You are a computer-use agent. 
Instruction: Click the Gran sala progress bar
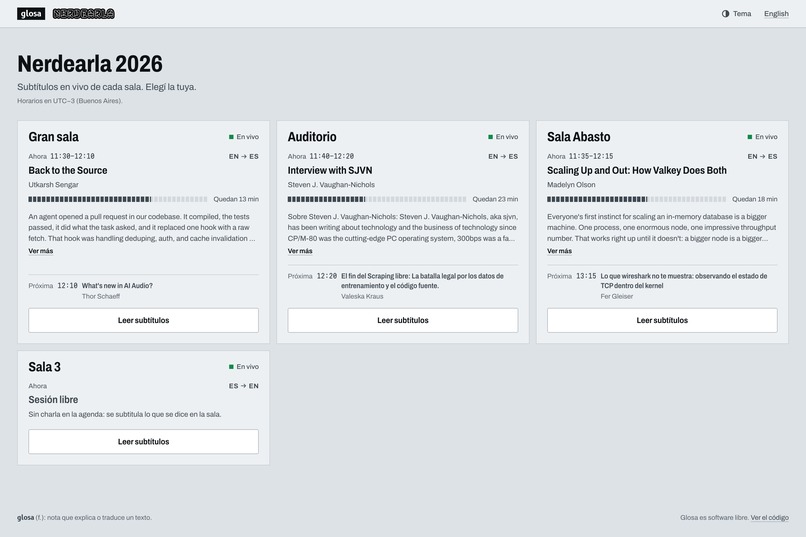coord(118,199)
